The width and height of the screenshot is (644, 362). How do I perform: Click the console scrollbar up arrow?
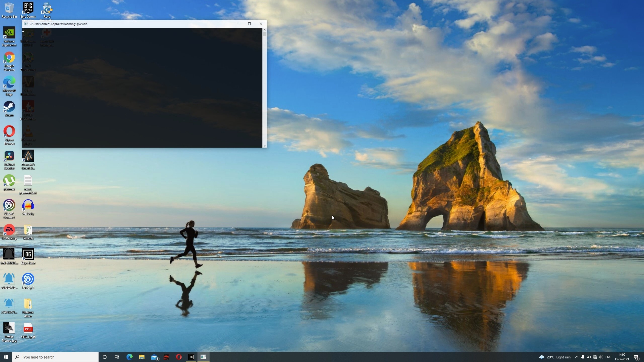264,30
